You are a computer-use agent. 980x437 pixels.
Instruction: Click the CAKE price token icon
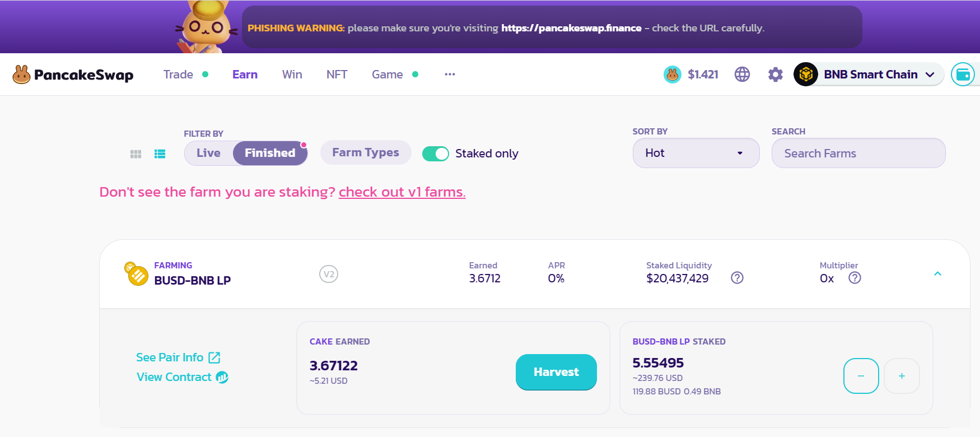pyautogui.click(x=672, y=75)
